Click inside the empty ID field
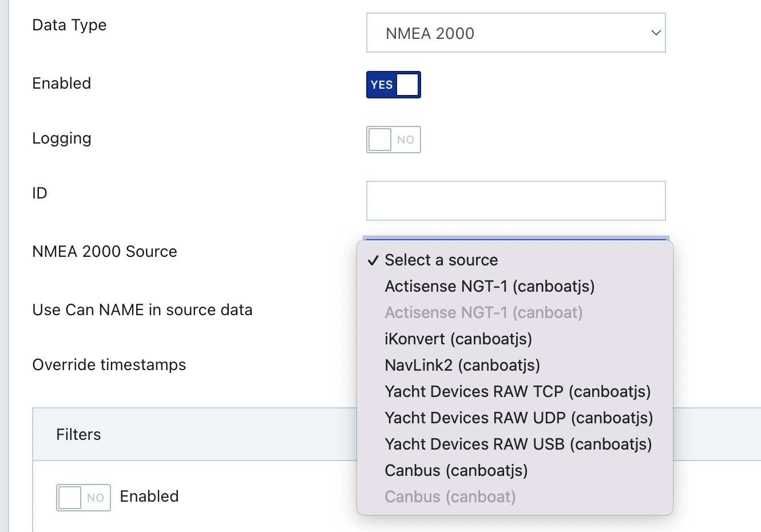 [x=515, y=200]
